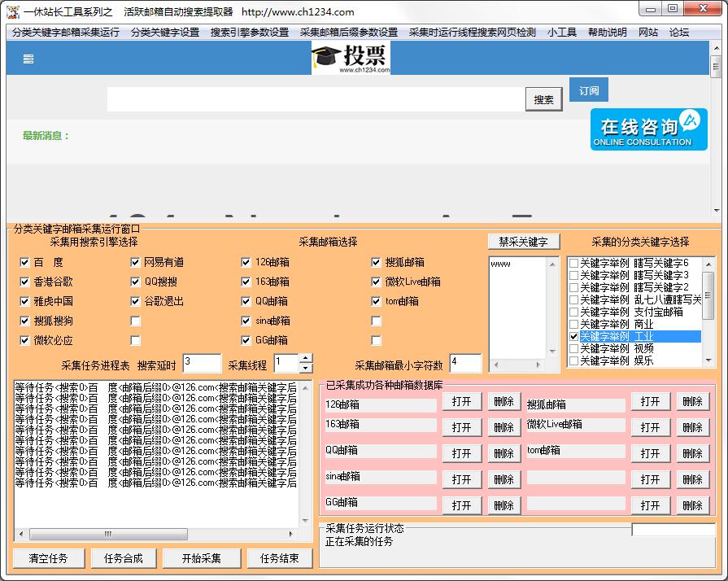This screenshot has width=728, height=581.
Task: Decrease 采集线程 with the down spinner arrow
Action: 306,368
